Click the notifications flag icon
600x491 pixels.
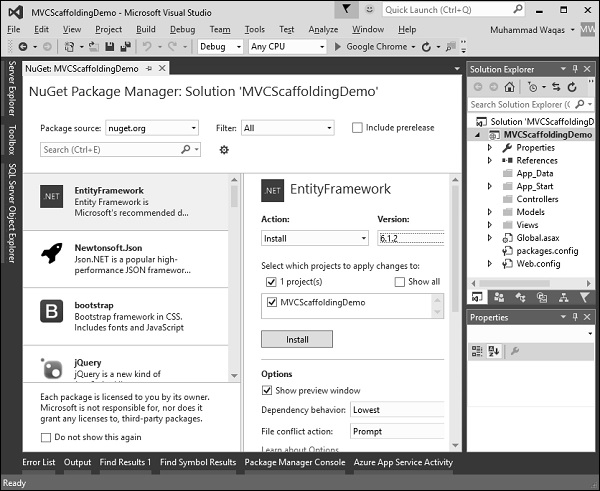click(347, 9)
